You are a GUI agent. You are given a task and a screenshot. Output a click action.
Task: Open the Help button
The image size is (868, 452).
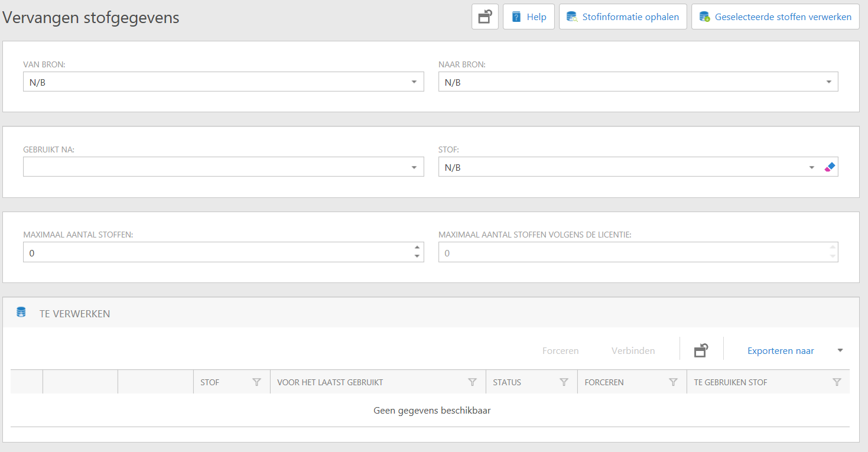coord(528,17)
